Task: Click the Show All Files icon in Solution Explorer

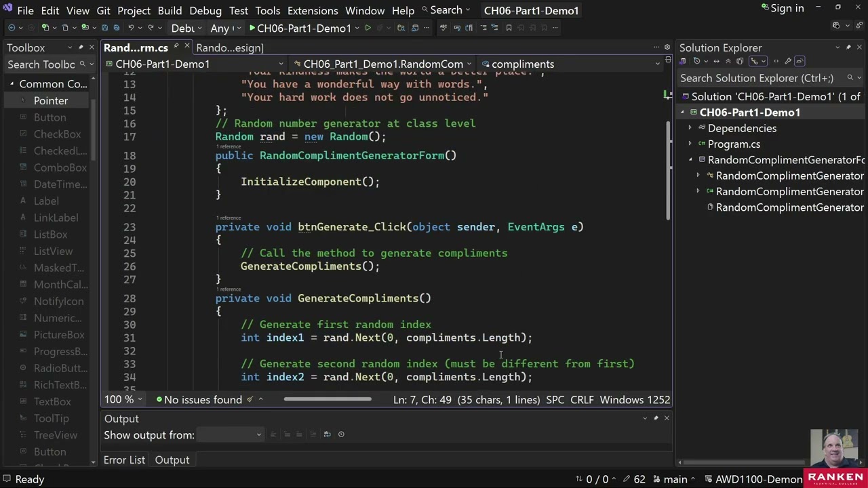Action: [739, 61]
